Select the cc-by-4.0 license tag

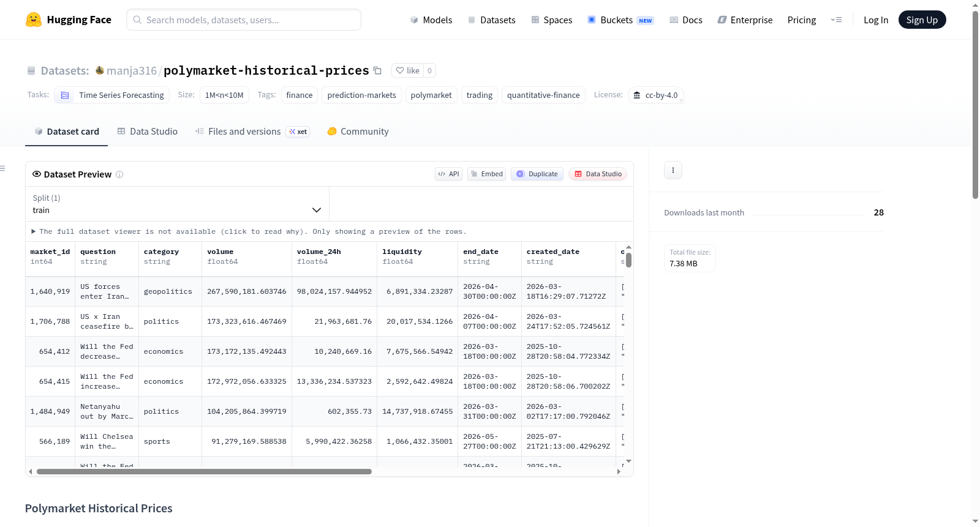coord(655,95)
